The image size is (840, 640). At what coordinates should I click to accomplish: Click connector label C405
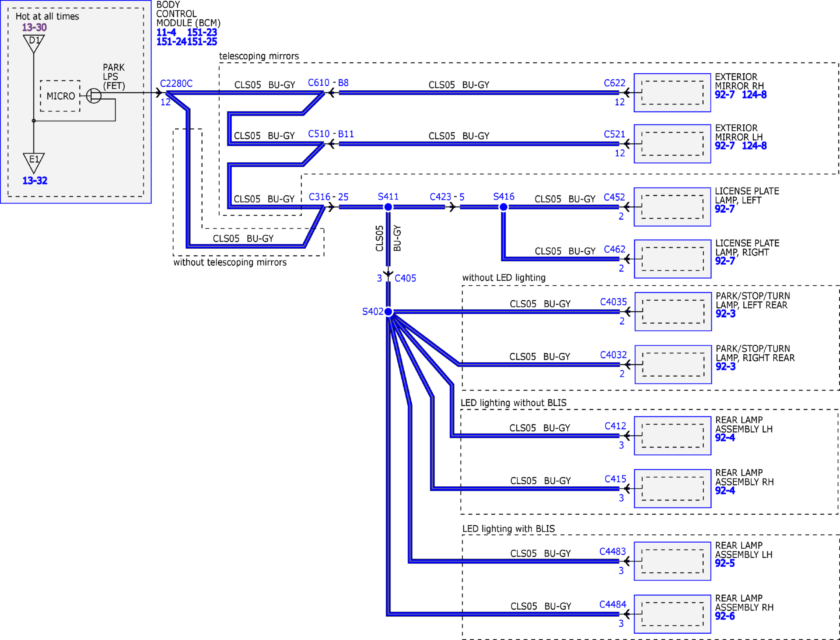pos(405,278)
